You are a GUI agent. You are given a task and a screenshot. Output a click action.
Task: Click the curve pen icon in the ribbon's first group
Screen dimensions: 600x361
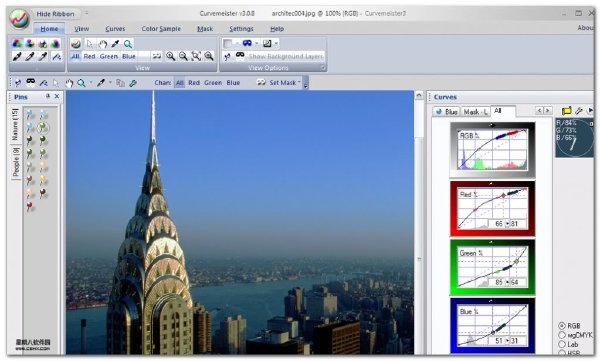coord(56,57)
